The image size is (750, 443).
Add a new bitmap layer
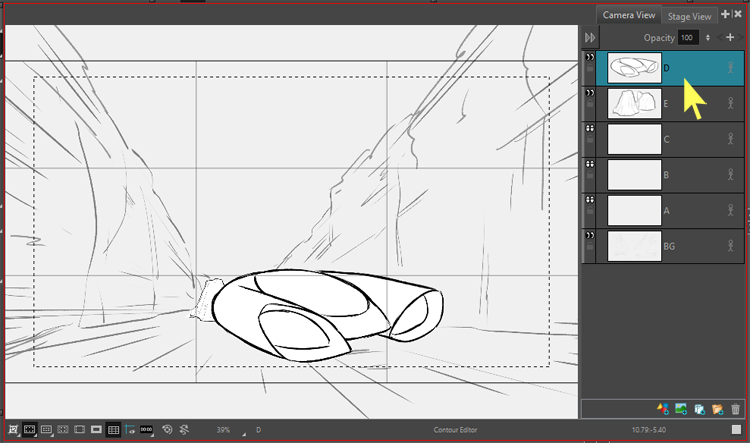[681, 409]
